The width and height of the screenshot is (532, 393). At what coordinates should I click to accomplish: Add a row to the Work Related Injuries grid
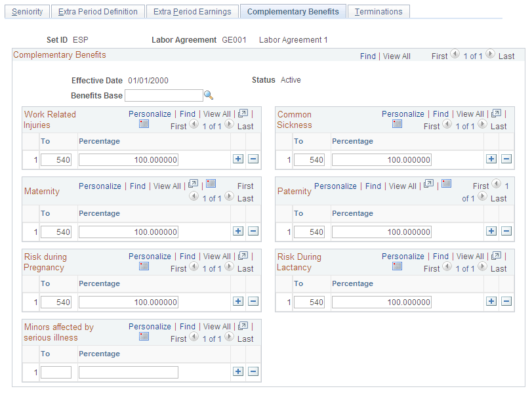coord(238,159)
